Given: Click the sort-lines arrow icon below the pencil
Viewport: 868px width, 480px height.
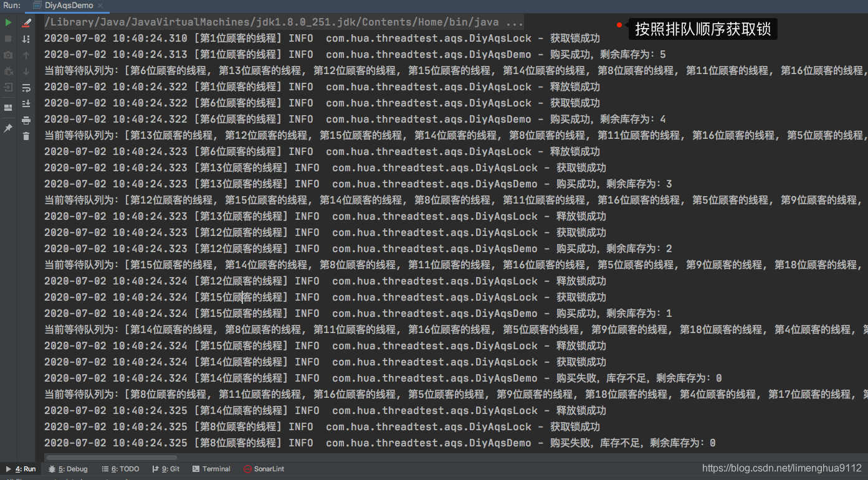Looking at the screenshot, I should click(26, 39).
